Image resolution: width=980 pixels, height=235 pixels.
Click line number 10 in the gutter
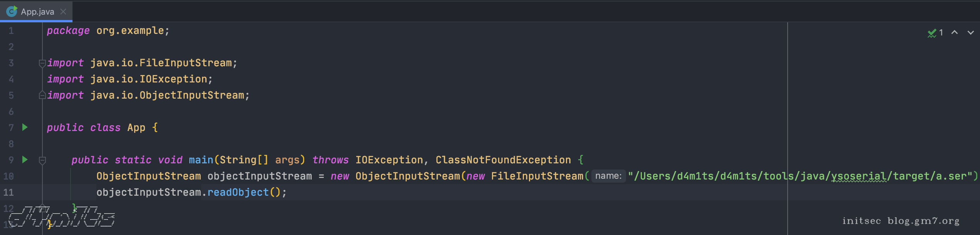[8, 176]
